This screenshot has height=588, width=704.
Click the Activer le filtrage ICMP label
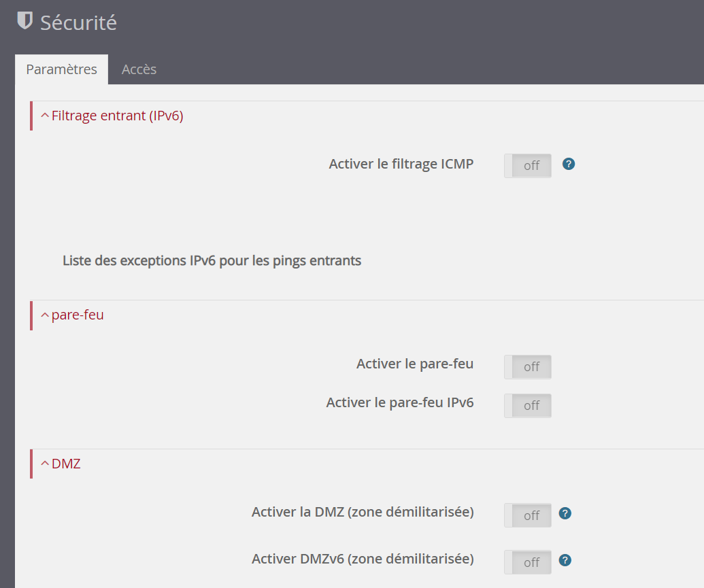tap(401, 164)
